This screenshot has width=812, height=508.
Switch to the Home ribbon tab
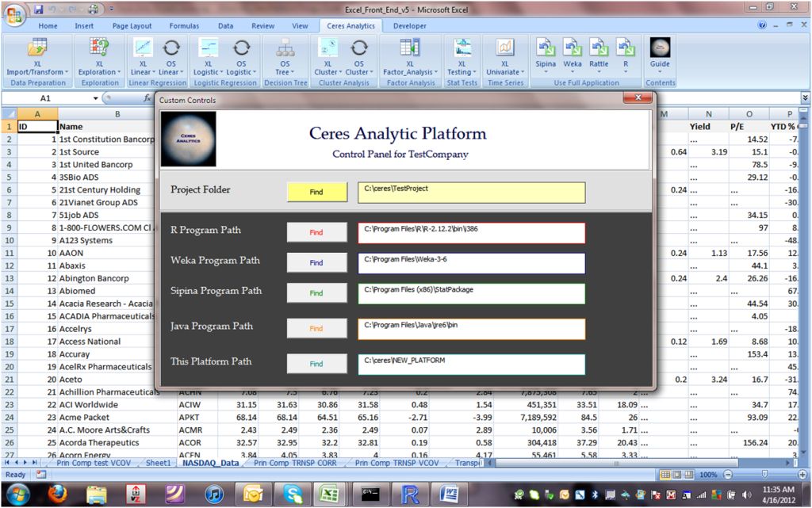(48, 26)
